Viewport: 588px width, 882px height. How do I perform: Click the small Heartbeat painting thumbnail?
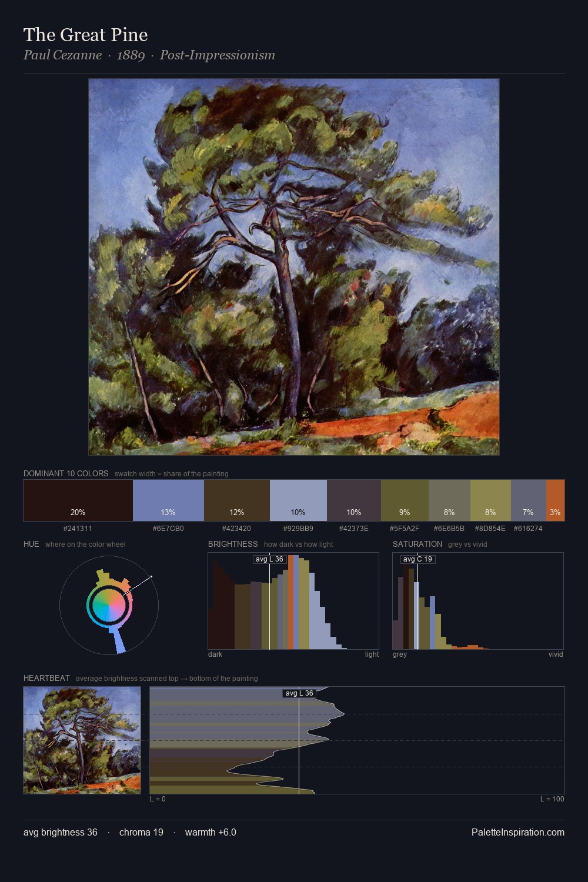tap(82, 740)
